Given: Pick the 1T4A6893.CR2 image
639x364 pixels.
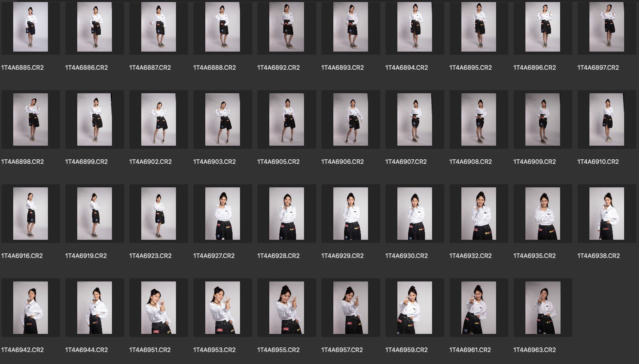Looking at the screenshot, I should point(351,27).
